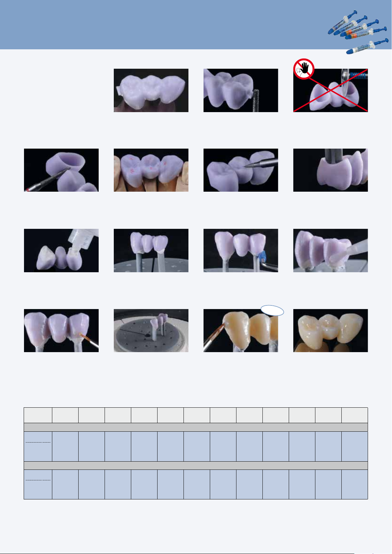Open photo with blue instrument at bridge margin

coord(241,251)
